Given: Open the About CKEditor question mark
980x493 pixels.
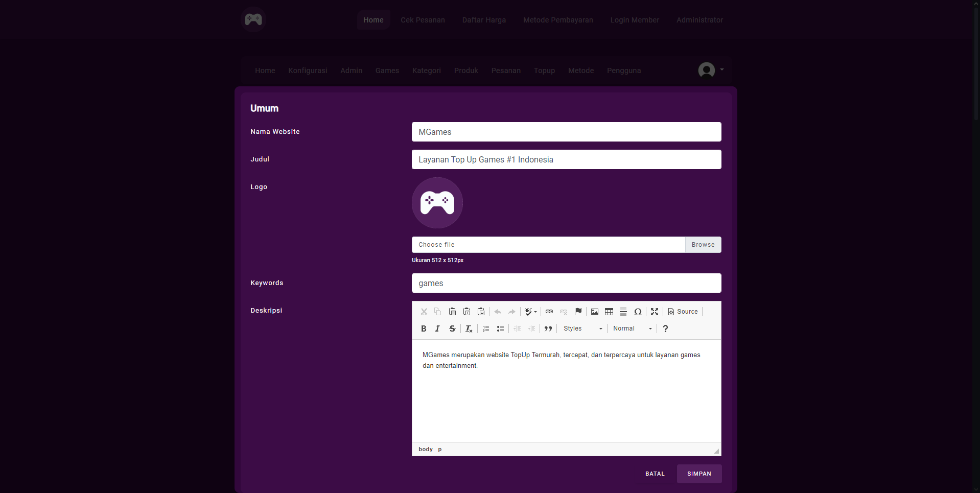Looking at the screenshot, I should (665, 328).
